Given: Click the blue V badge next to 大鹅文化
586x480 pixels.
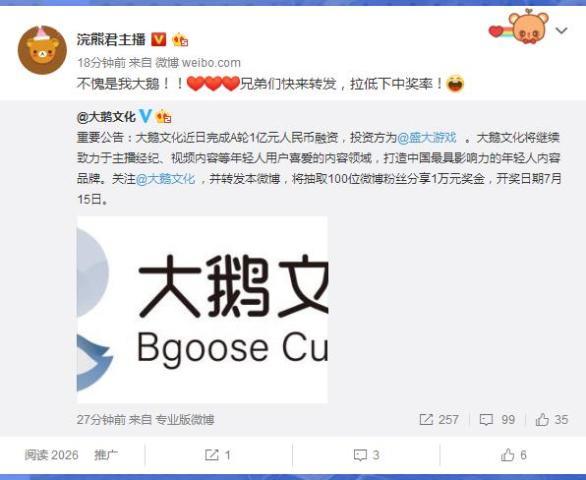Looking at the screenshot, I should pyautogui.click(x=145, y=116).
